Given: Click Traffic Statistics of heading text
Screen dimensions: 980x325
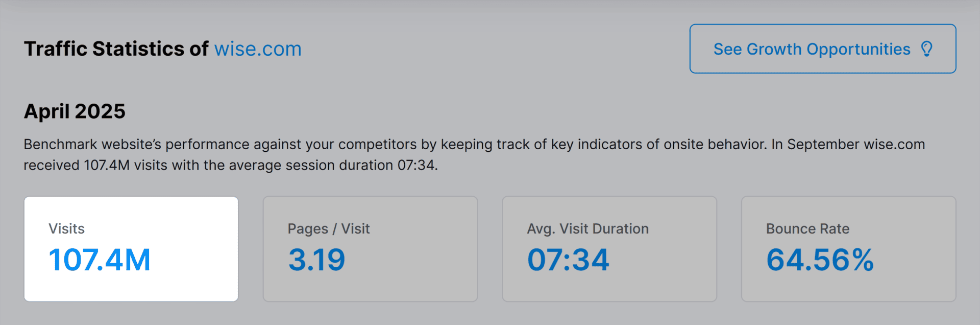Looking at the screenshot, I should (x=116, y=49).
